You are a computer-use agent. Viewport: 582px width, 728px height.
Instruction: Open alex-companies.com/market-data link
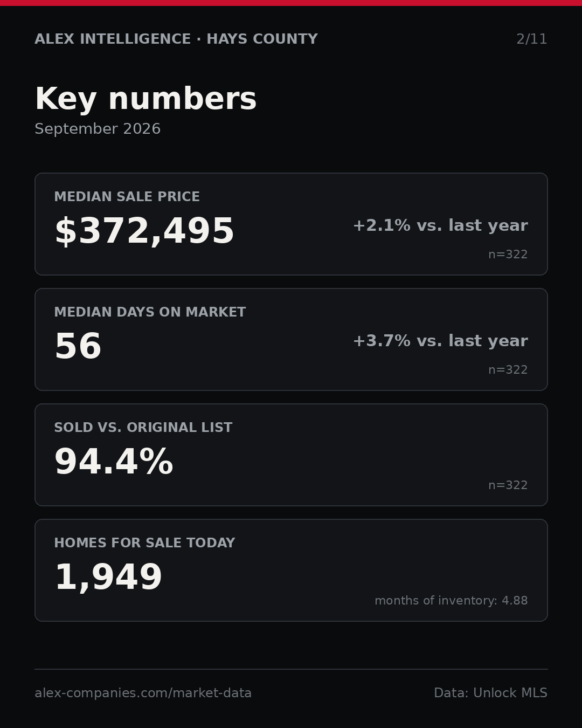143,693
